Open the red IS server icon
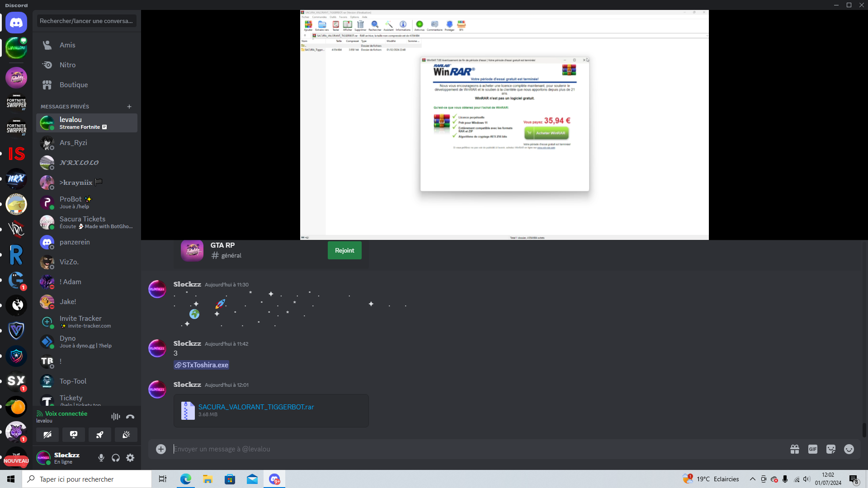Screen dimensions: 868x488 pyautogui.click(x=16, y=154)
